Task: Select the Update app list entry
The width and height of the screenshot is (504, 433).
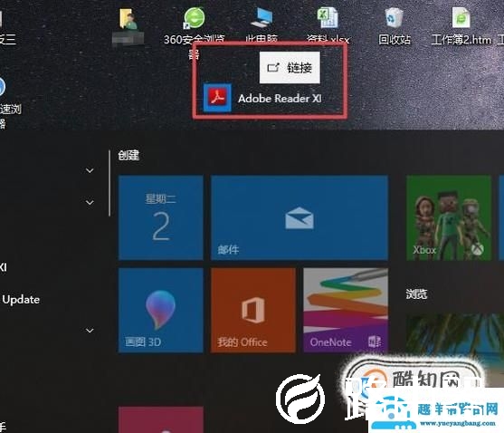Action: 21,300
